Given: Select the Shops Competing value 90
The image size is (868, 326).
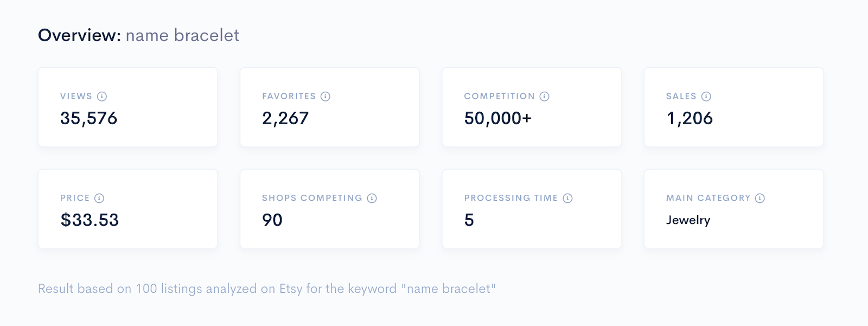Looking at the screenshot, I should [272, 220].
